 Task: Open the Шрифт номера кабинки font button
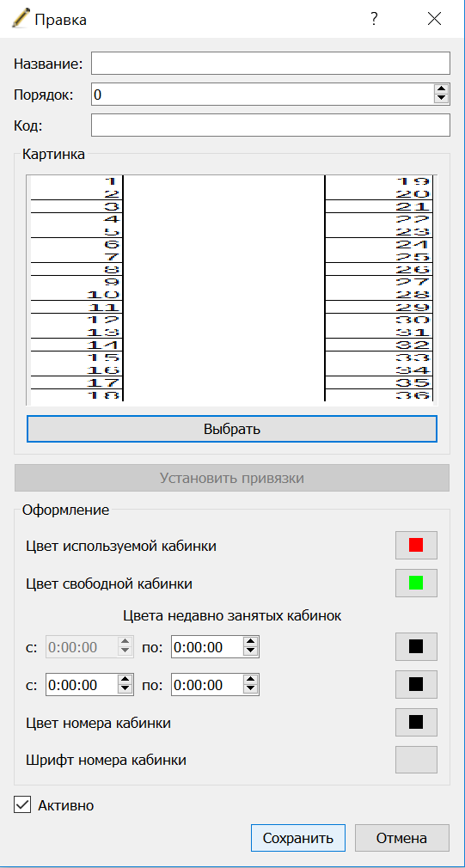click(416, 760)
